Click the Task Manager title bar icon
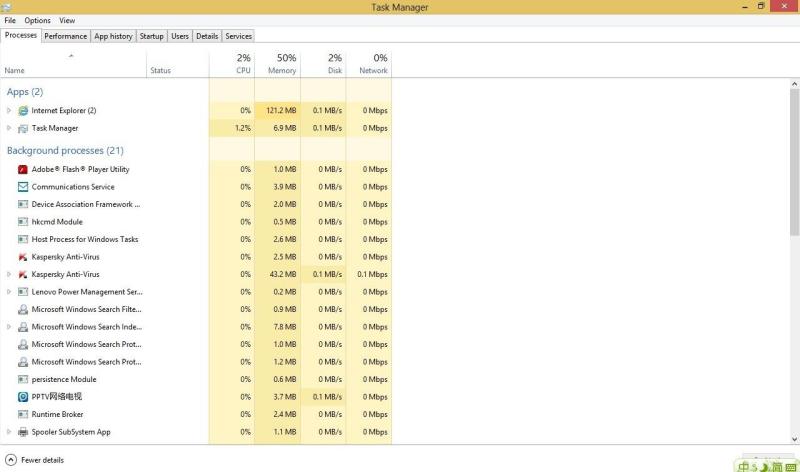The image size is (800, 472). 6,7
